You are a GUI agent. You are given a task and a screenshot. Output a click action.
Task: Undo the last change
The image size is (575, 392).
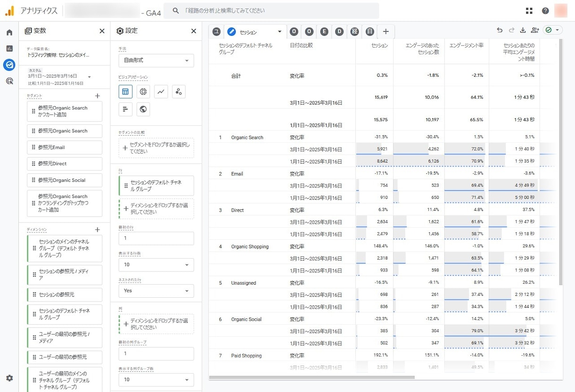[x=500, y=30]
